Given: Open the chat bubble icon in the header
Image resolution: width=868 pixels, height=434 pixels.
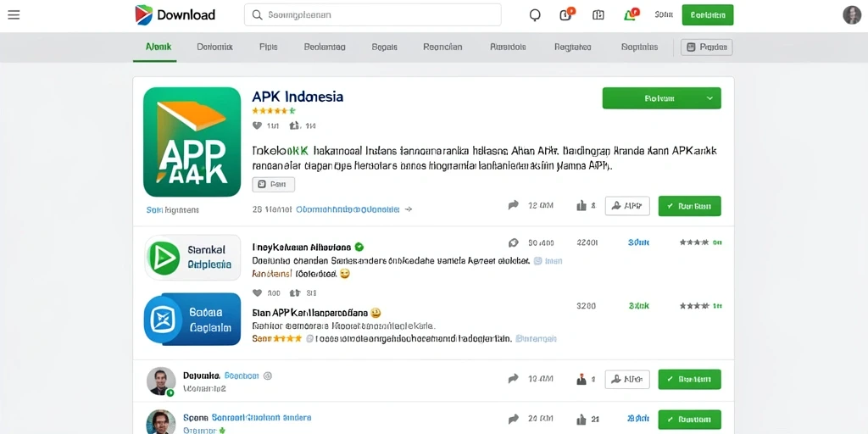Looking at the screenshot, I should coord(535,15).
